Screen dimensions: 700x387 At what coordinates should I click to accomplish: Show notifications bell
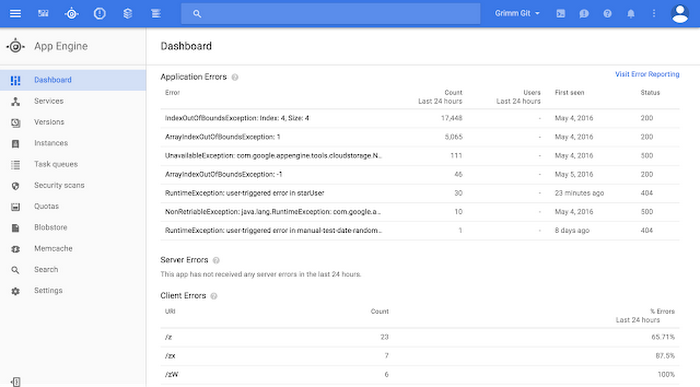(631, 14)
